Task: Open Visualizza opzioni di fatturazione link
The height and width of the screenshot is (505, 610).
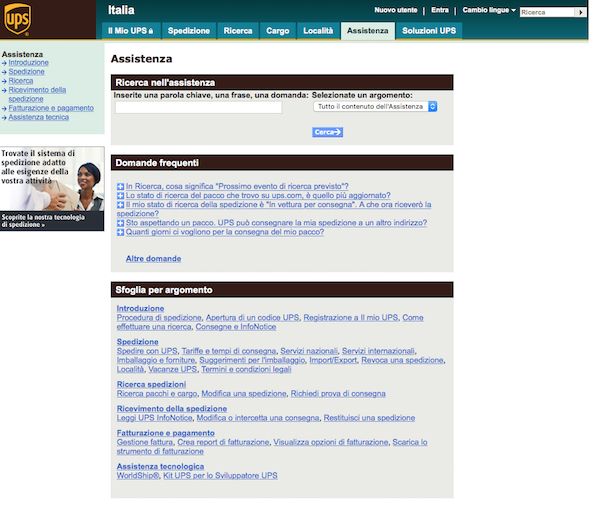Action: coord(331,442)
